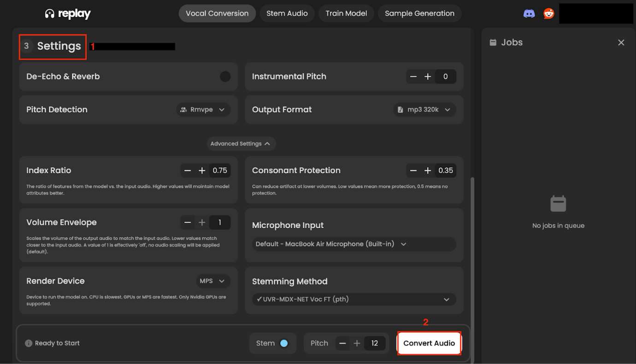Viewport: 636px width, 364px height.
Task: Open the Pitch Detection Rmvpe dropdown
Action: [x=203, y=110]
